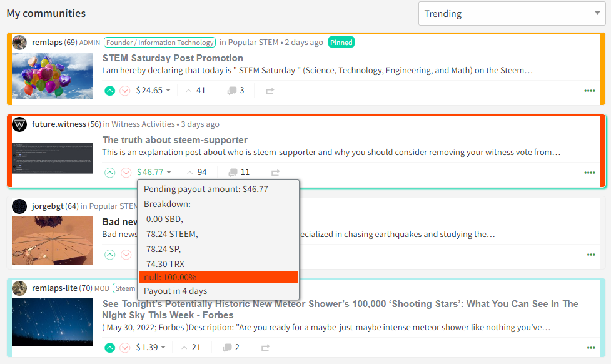View the 21 votes on the Meteor Shower post

click(x=191, y=347)
